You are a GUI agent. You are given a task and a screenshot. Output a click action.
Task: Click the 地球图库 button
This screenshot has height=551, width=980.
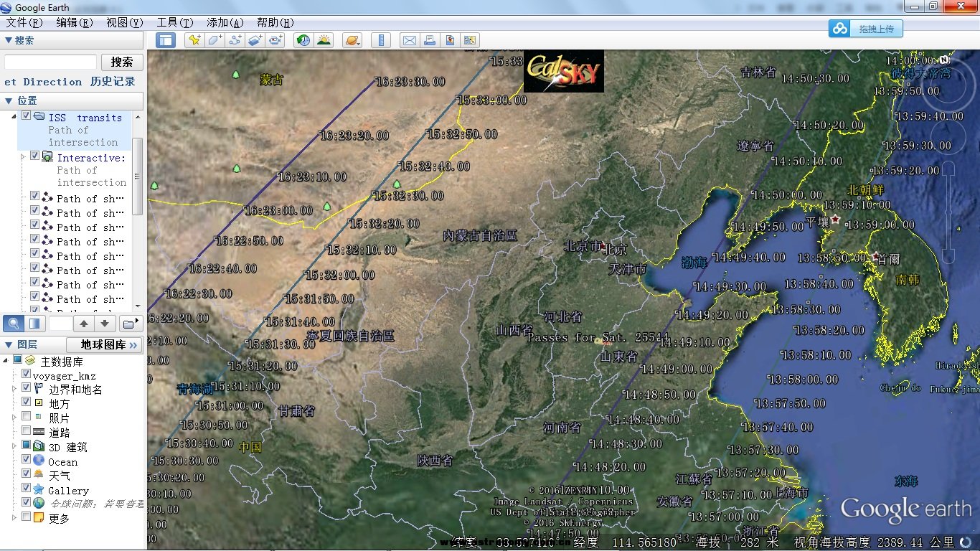pyautogui.click(x=105, y=345)
